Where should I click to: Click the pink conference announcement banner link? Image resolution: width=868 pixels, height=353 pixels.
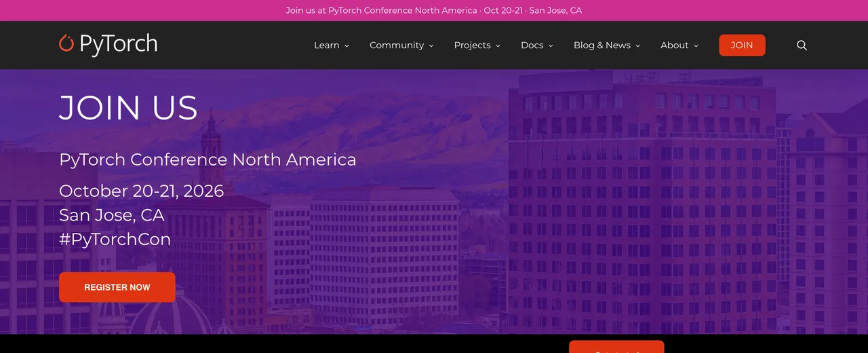coord(434,10)
